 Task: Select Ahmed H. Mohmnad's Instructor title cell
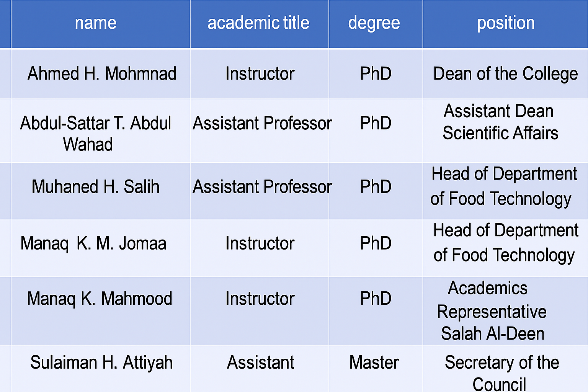click(x=260, y=73)
